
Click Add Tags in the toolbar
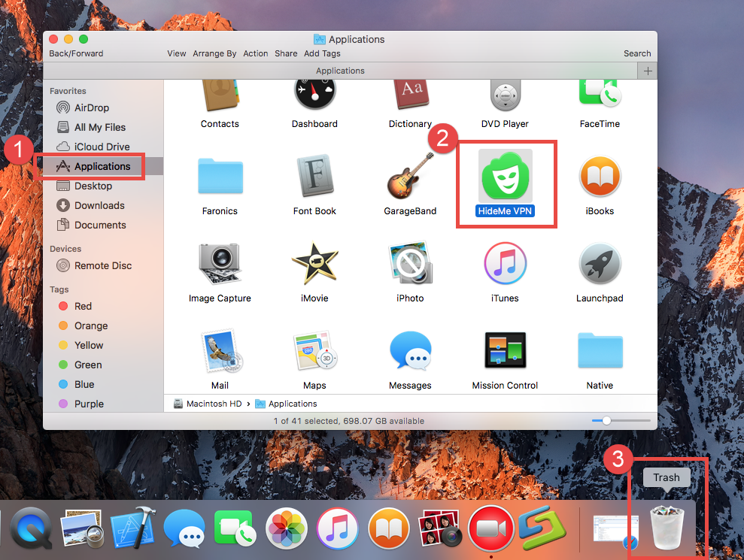pos(322,53)
